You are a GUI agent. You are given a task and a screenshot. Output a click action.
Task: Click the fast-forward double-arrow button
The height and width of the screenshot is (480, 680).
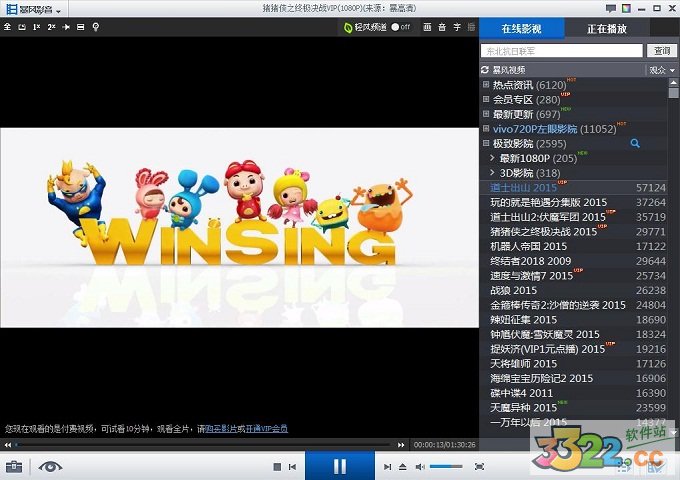401,445
